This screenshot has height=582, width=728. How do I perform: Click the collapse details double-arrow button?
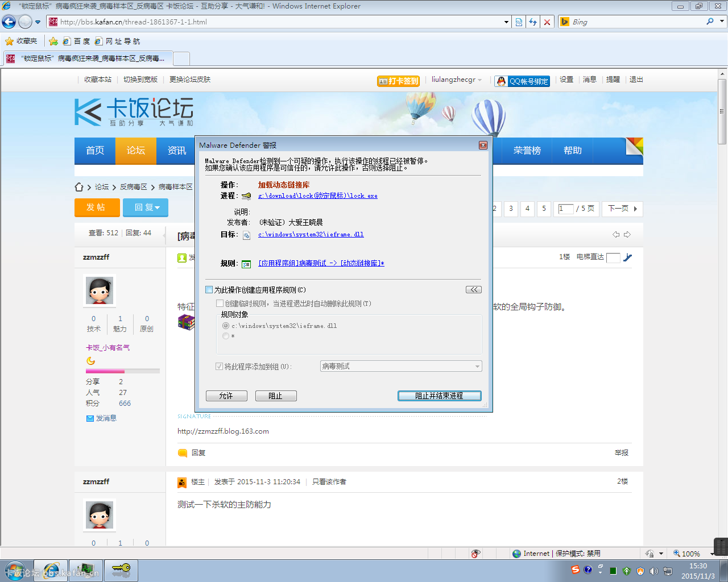pyautogui.click(x=473, y=290)
